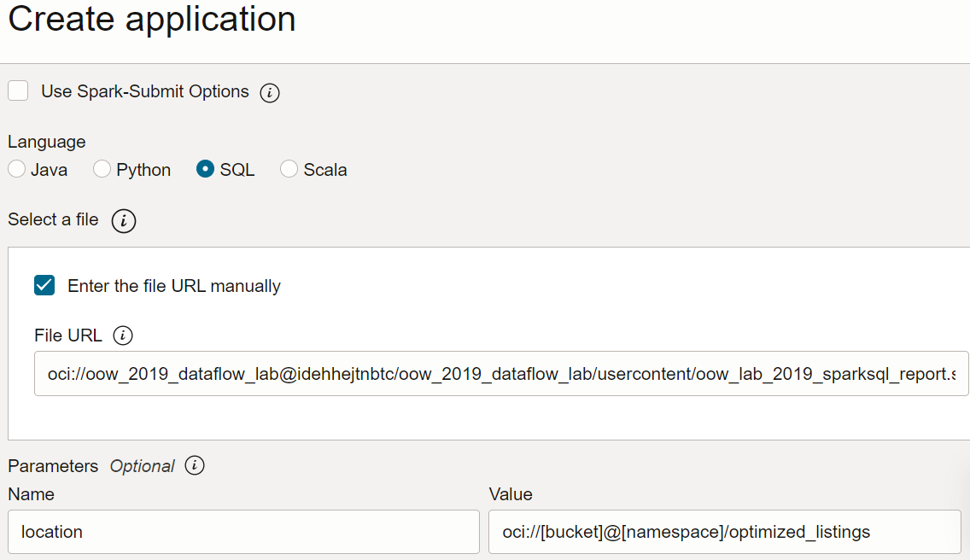970x560 pixels.
Task: Select Java as the language
Action: coord(16,169)
